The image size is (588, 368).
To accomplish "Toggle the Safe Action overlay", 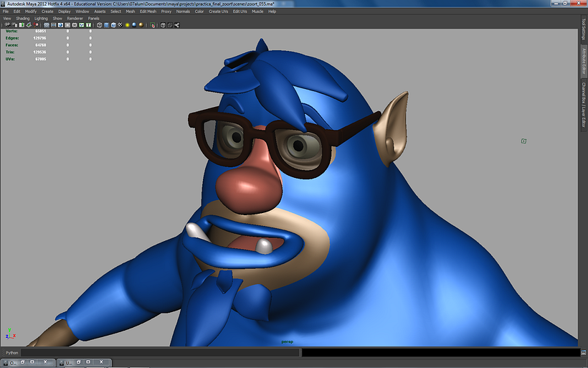I will click(x=81, y=25).
